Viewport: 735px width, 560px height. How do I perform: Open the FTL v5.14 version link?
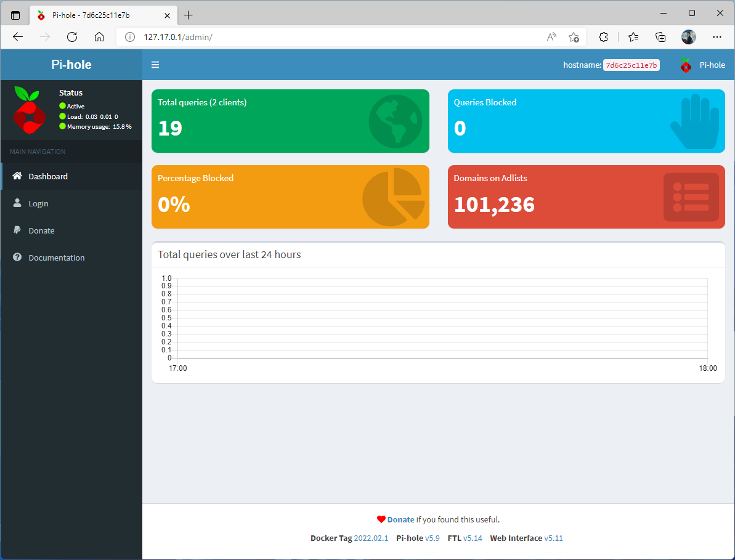473,538
